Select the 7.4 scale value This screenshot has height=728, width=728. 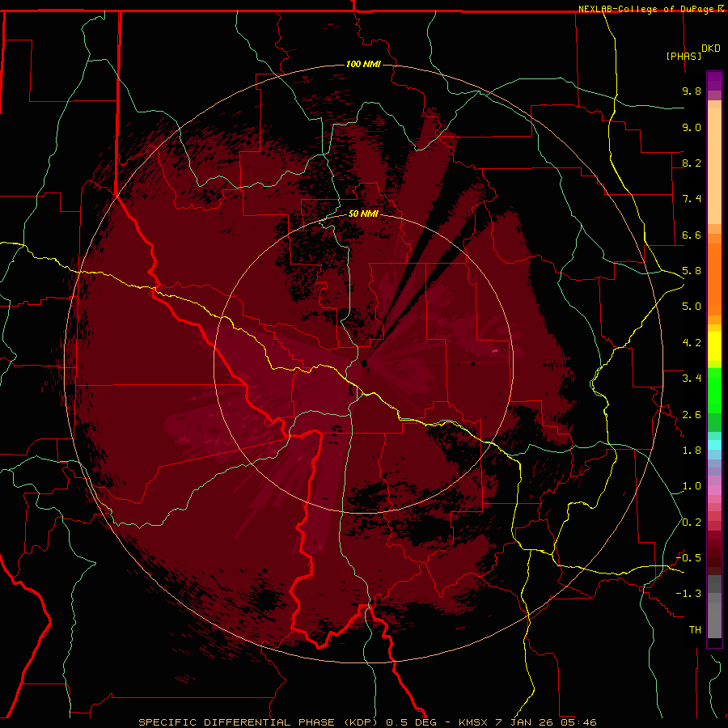692,199
